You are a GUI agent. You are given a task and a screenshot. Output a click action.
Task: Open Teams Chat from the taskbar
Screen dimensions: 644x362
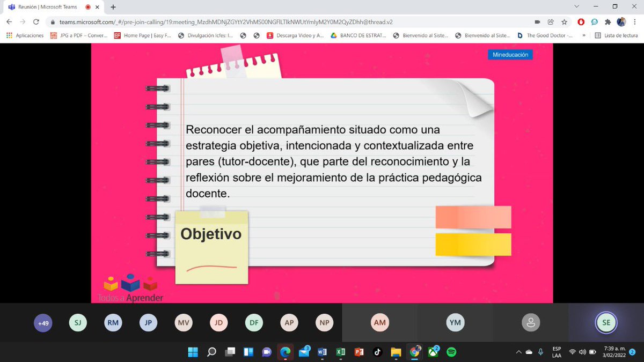click(267, 352)
